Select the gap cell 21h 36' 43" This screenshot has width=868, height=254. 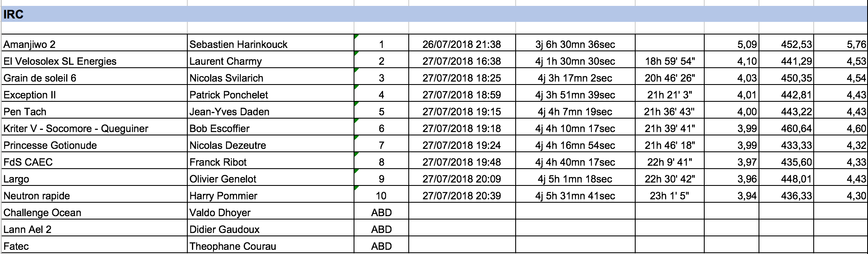669,112
